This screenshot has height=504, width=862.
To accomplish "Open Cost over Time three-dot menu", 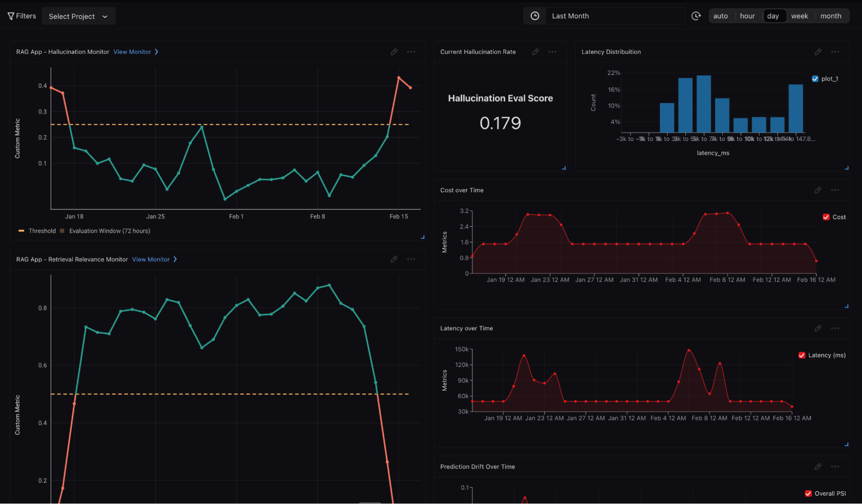I will 835,190.
